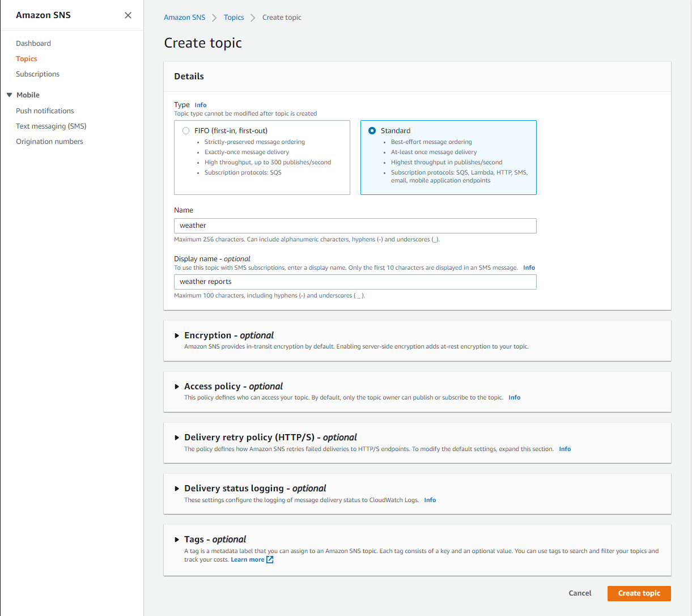Cancel topic creation
This screenshot has height=616, width=692.
580,593
